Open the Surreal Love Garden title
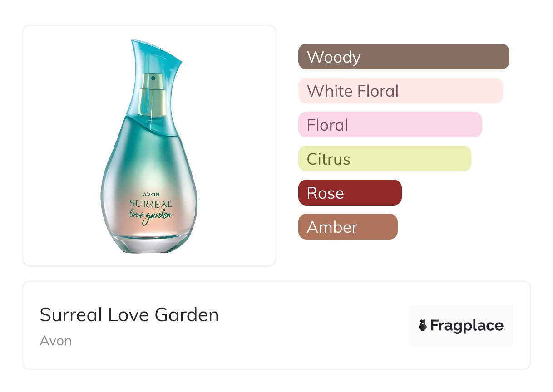Image resolution: width=553 pixels, height=392 pixels. coord(129,315)
